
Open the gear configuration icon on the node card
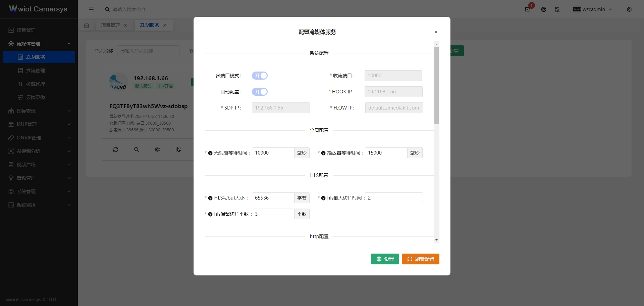pyautogui.click(x=157, y=149)
